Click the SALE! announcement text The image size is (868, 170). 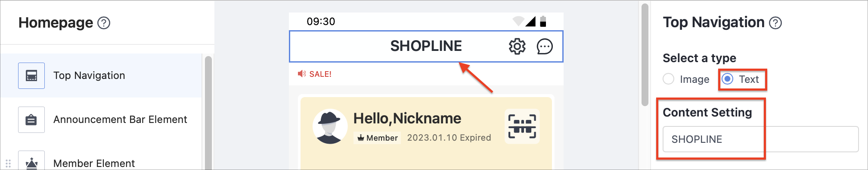pos(320,74)
